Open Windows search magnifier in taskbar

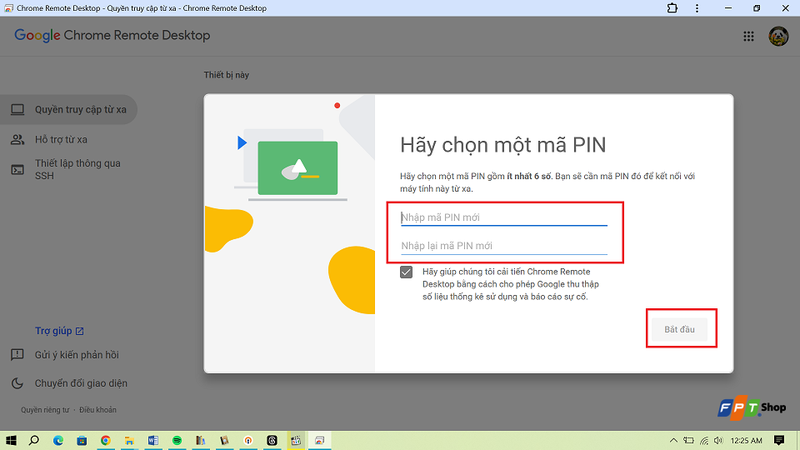point(34,440)
